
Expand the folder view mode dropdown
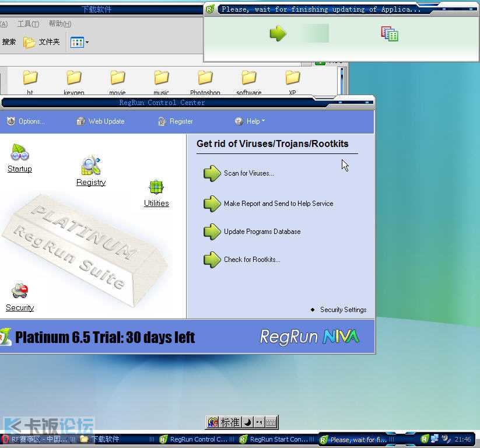[87, 42]
